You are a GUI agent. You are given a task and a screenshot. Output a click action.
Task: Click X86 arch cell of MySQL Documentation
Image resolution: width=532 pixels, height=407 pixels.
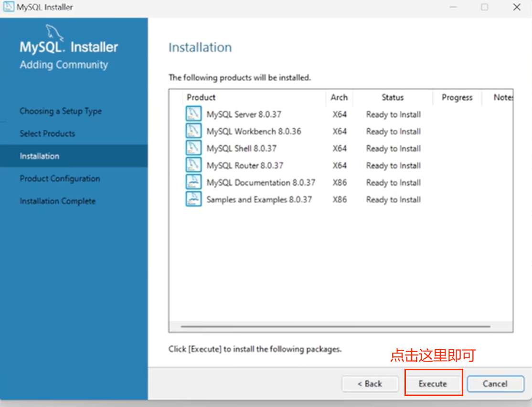coord(340,182)
